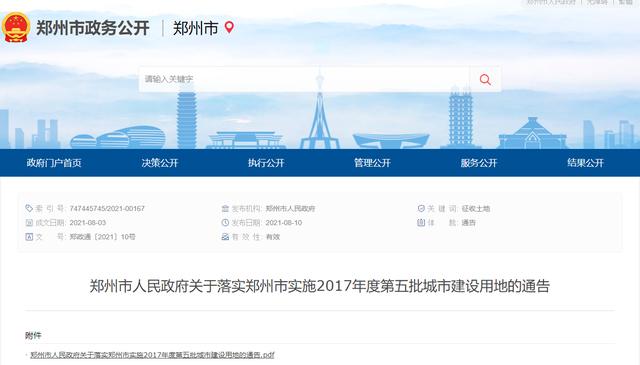Open the 结果公开 menu
The height and width of the screenshot is (365, 640).
[585, 163]
